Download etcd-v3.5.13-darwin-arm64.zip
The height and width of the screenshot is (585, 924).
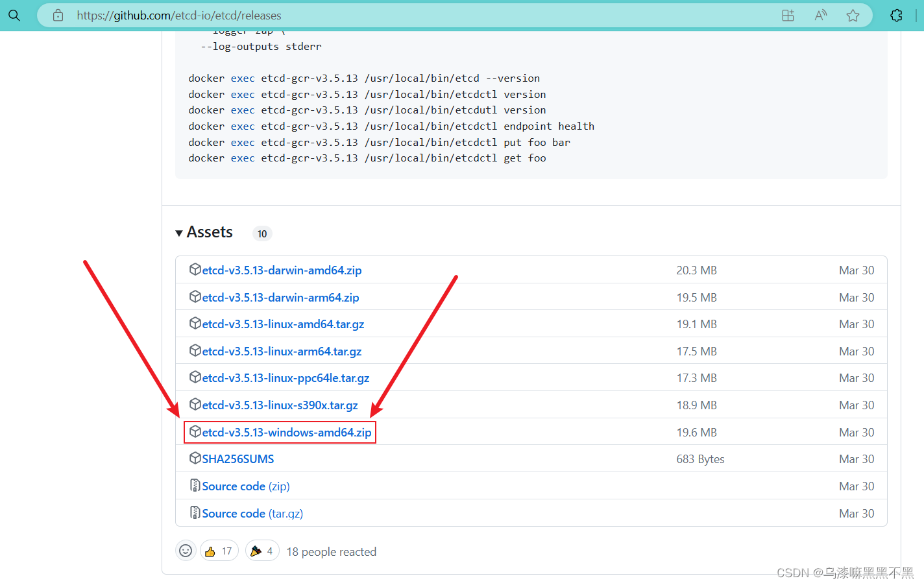280,297
